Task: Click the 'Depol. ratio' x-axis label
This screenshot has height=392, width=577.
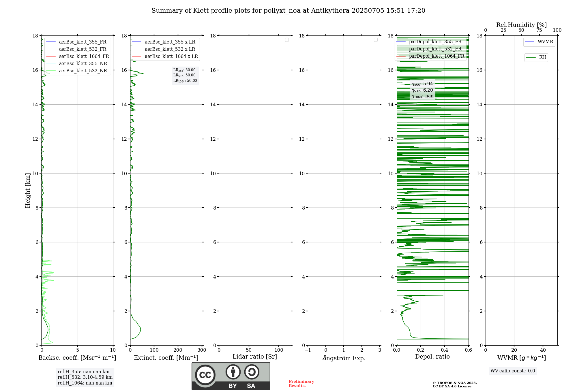Action: pyautogui.click(x=432, y=357)
